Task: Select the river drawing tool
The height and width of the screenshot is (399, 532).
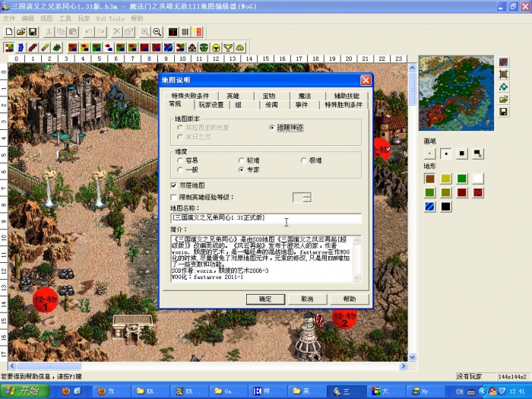Action: [x=21, y=47]
